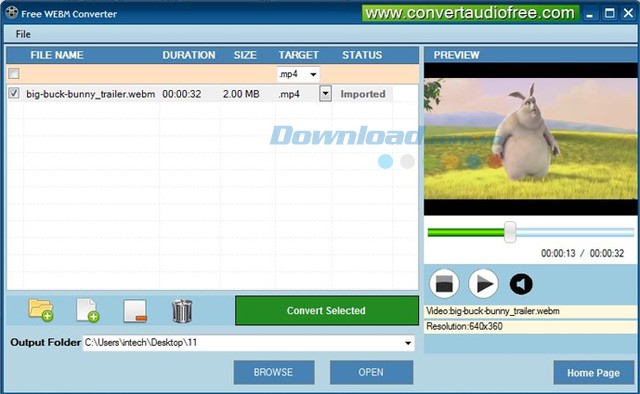This screenshot has width=640, height=394.
Task: Click the 00:00:32 duration cell in file row
Action: tap(182, 94)
